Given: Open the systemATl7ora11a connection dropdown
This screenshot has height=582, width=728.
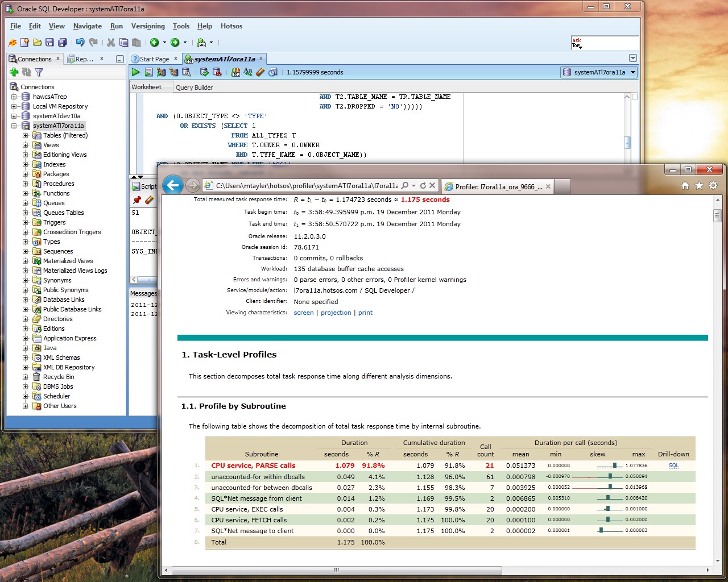Looking at the screenshot, I should (x=632, y=72).
